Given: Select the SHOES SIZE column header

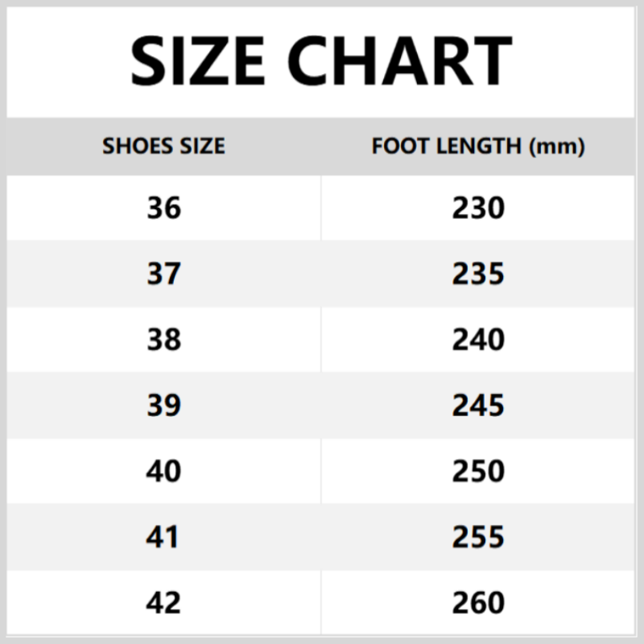Looking at the screenshot, I should 163,147.
